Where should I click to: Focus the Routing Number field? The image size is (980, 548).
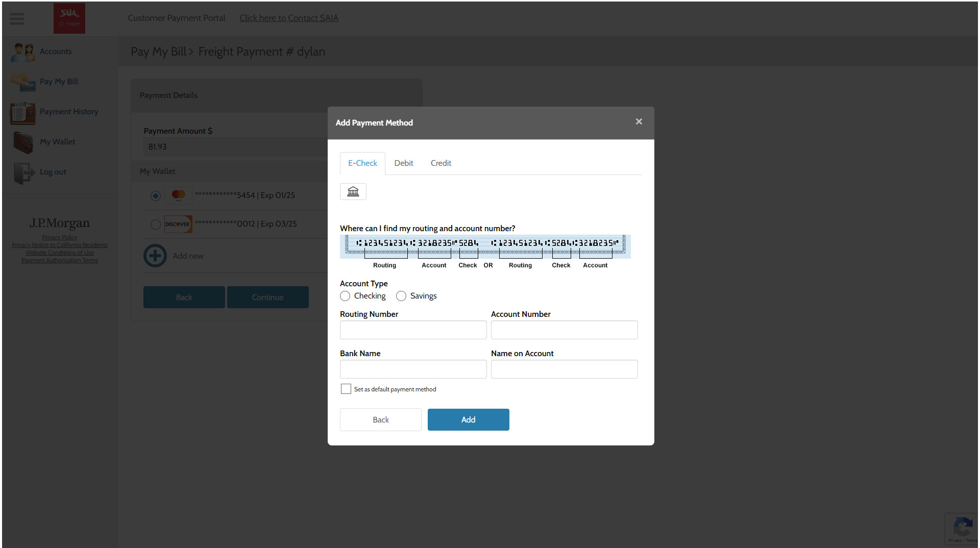tap(413, 330)
